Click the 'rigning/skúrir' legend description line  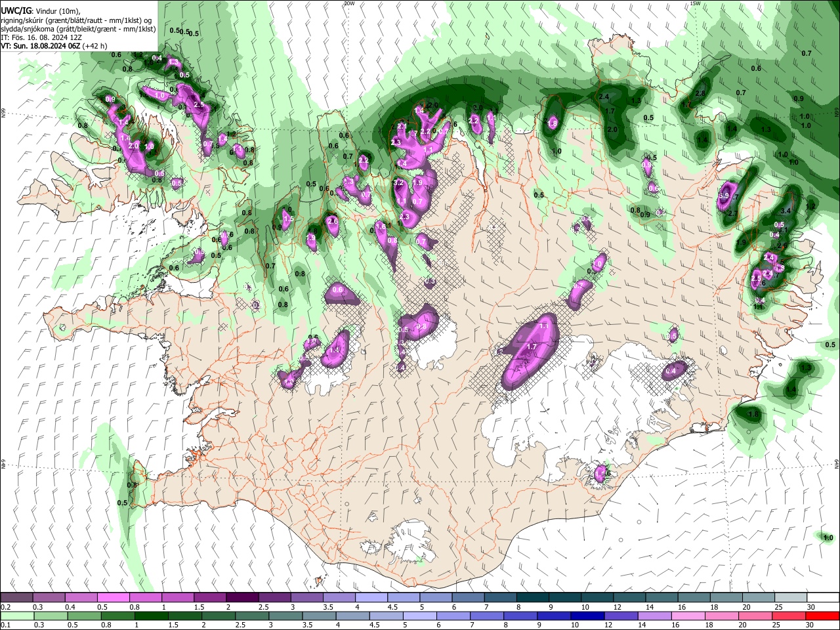coord(77,22)
